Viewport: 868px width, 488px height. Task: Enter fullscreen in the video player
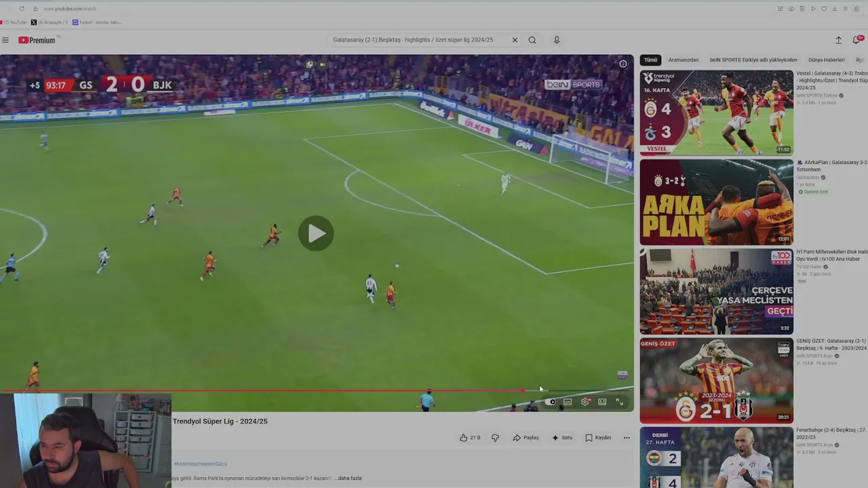point(619,402)
